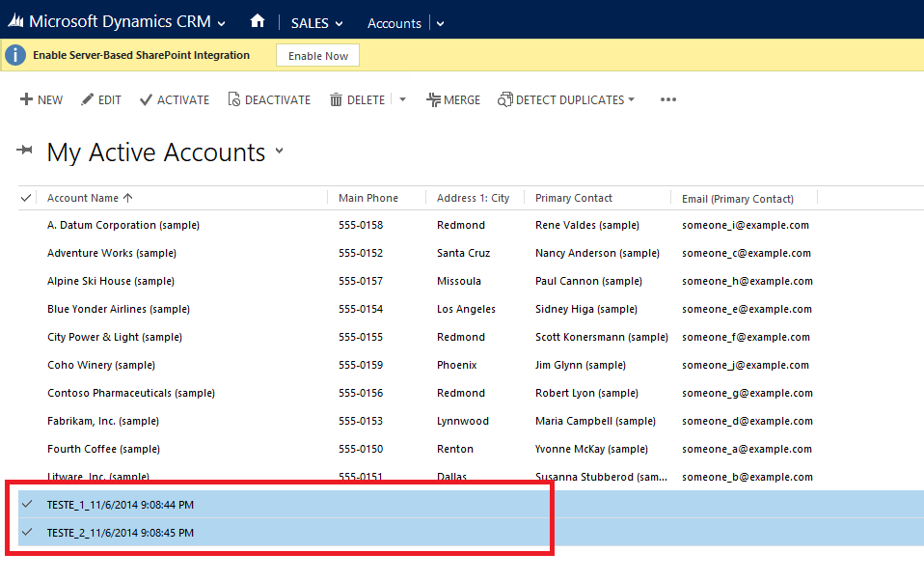Toggle the select-all checkmark in header

(26, 198)
